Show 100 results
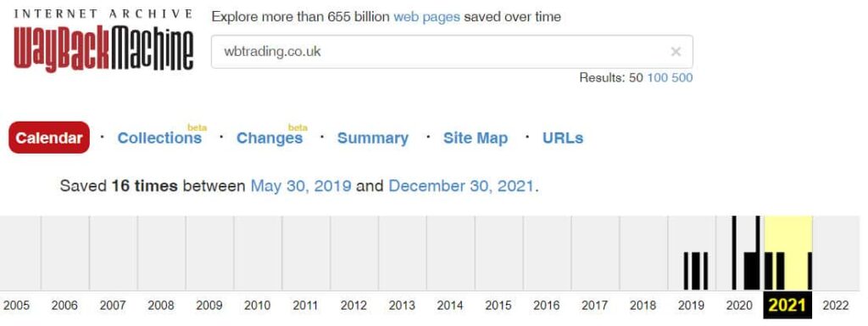 point(657,77)
